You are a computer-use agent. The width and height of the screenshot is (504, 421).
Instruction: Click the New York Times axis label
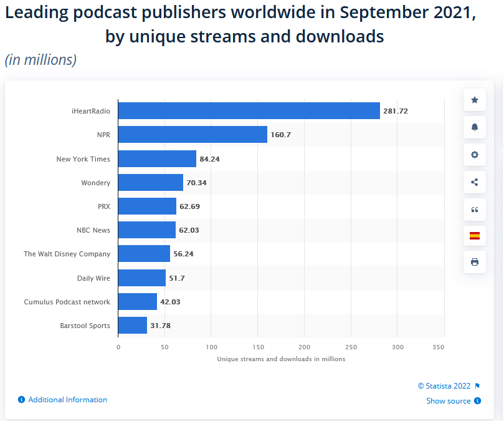pyautogui.click(x=83, y=159)
